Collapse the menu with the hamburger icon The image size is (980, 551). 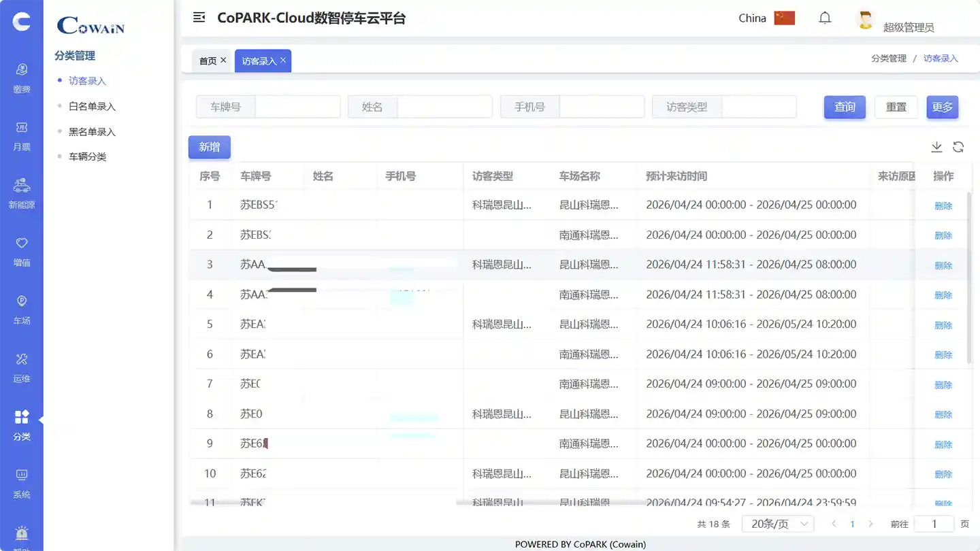click(x=199, y=18)
